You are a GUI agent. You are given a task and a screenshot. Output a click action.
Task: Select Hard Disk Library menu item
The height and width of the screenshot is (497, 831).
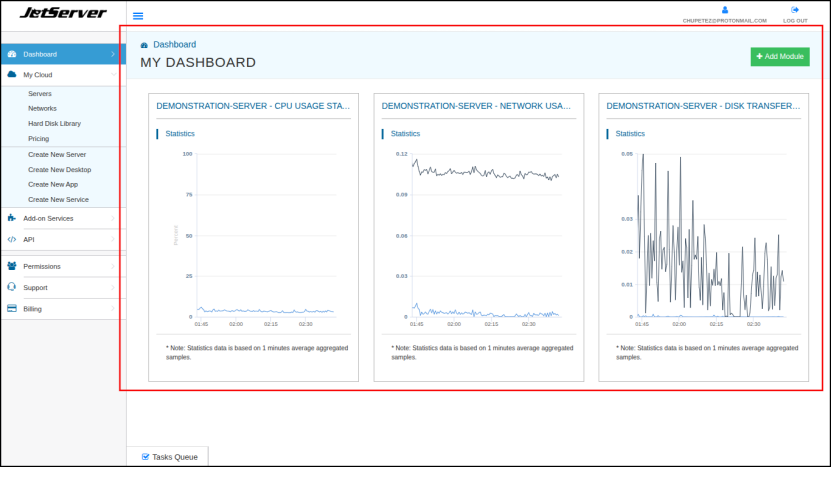click(54, 123)
